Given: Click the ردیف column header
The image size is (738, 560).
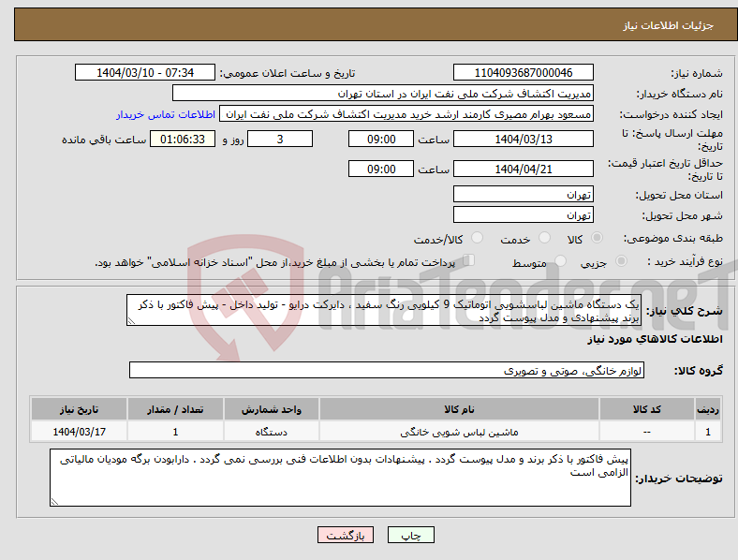Looking at the screenshot, I should pyautogui.click(x=708, y=409).
